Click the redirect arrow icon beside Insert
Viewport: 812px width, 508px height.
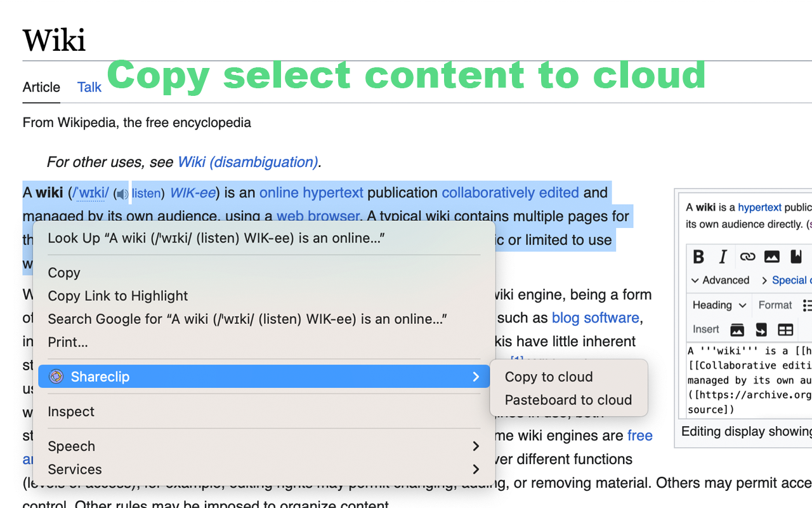761,330
